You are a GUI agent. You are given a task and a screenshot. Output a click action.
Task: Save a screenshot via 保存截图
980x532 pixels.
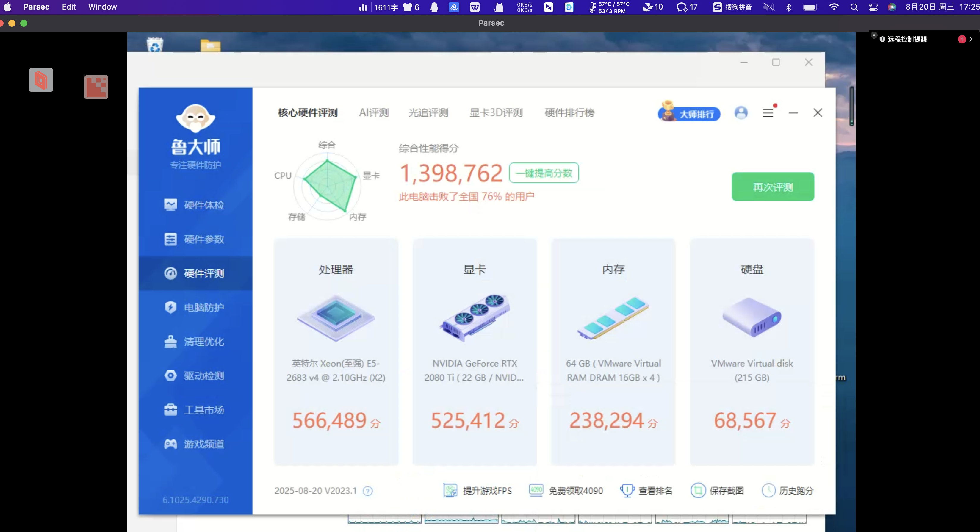click(x=717, y=491)
